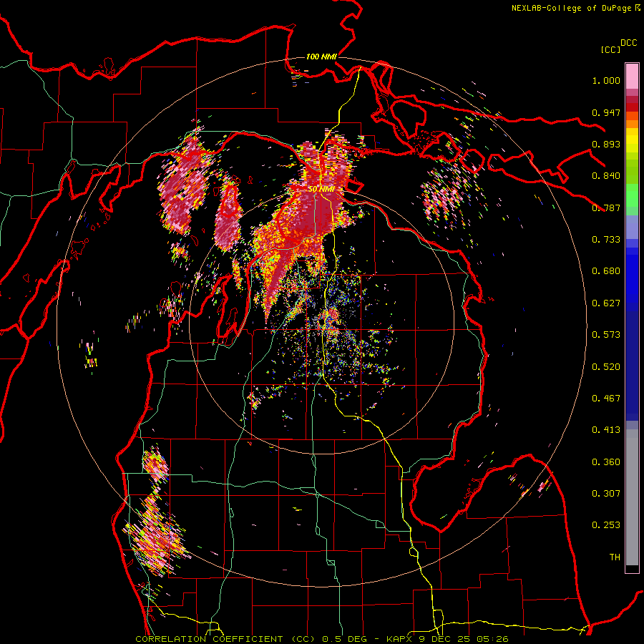Click the 100 NMI range ring label
The width and height of the screenshot is (644, 644).
(321, 57)
